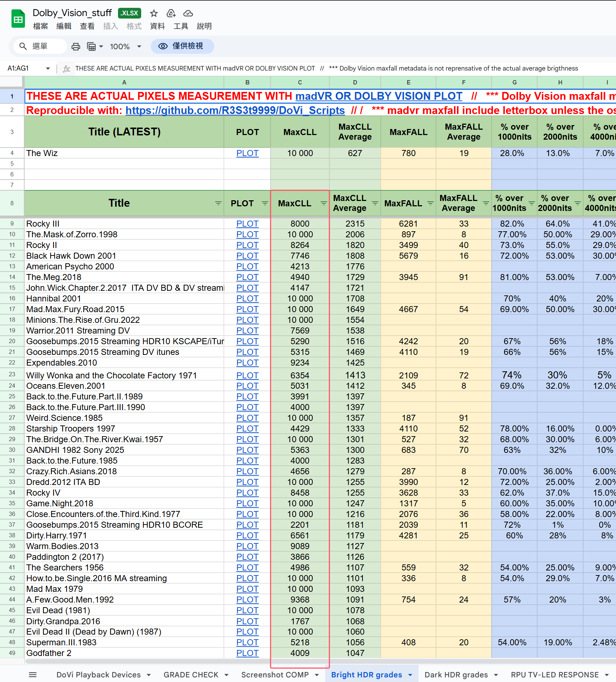616x682 pixels.
Task: Open the 資料 (Data) menu
Action: (x=158, y=26)
